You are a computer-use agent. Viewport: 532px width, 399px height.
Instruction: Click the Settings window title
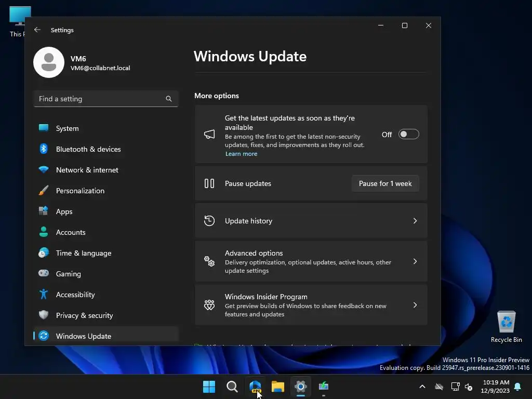pos(62,30)
